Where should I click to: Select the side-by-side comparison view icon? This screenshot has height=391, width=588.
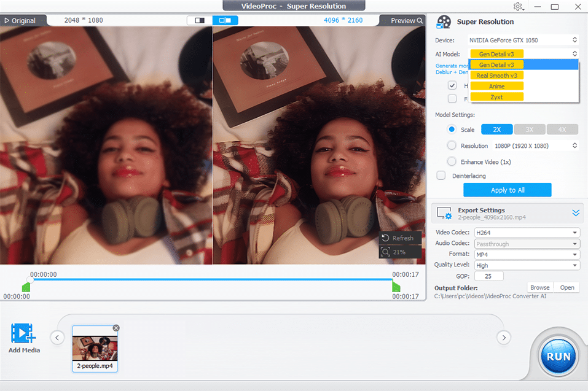tap(225, 20)
